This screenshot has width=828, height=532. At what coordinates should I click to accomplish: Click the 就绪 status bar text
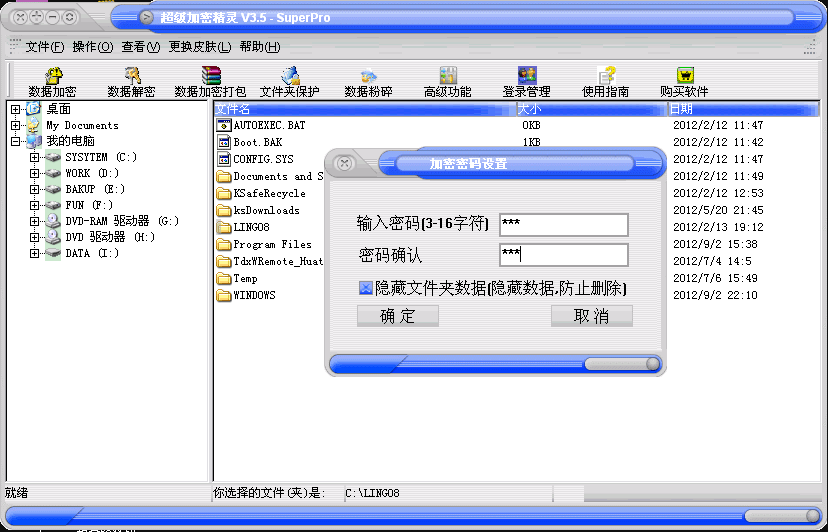(x=16, y=493)
